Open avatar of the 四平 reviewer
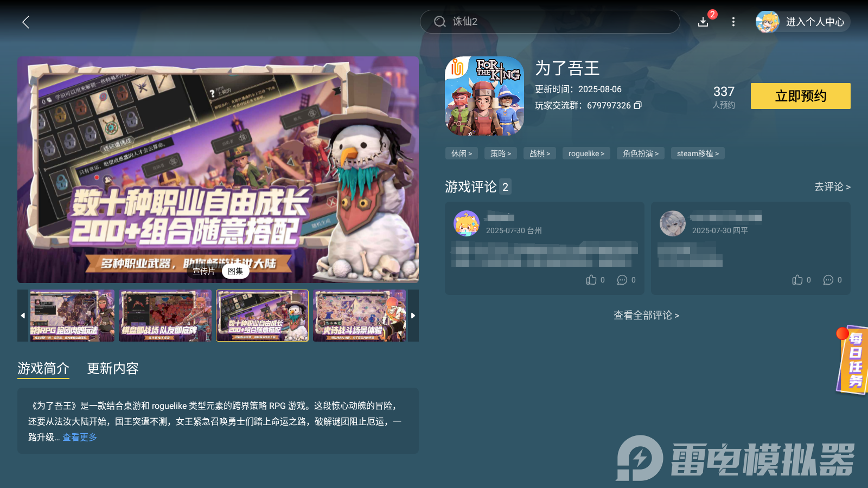Screen dimensions: 868x488 pos(673,223)
